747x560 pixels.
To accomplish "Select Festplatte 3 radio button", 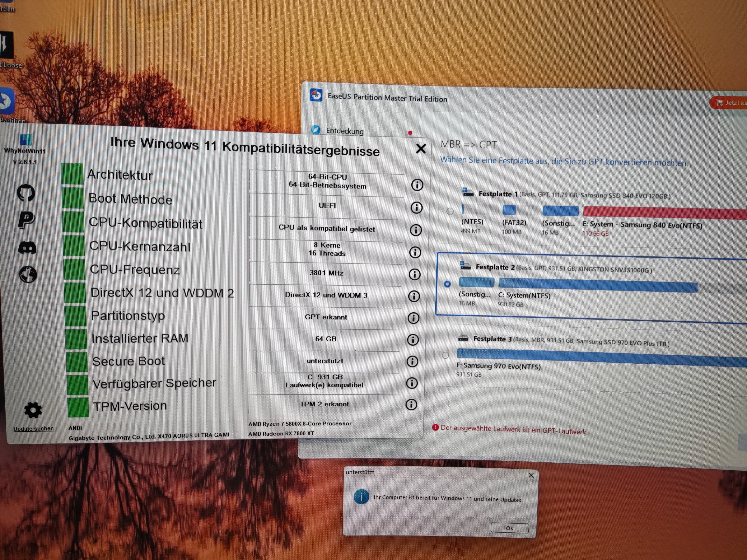I will pyautogui.click(x=445, y=355).
